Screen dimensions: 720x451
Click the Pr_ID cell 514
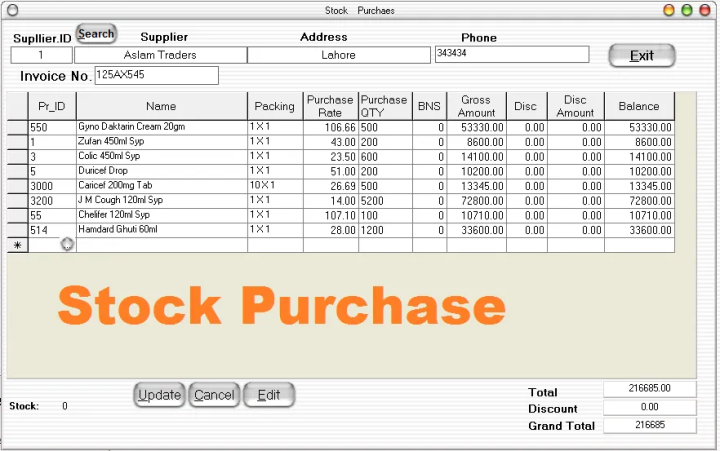[52, 230]
